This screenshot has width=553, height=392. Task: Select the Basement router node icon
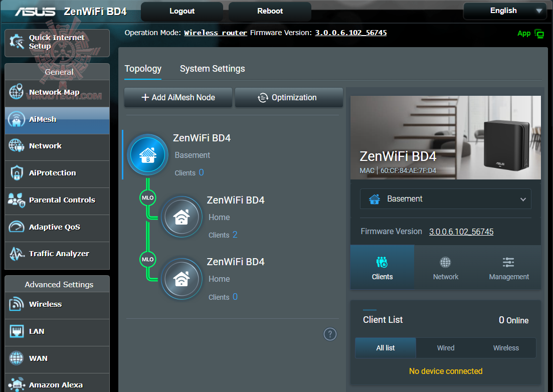[148, 155]
